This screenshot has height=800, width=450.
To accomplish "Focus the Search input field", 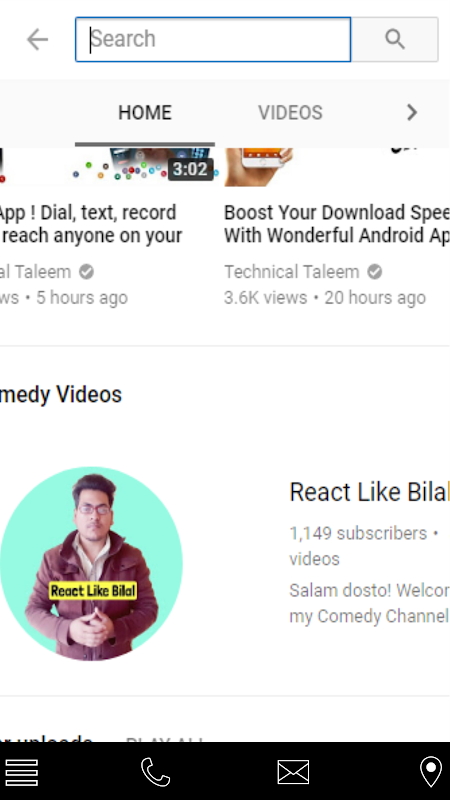I will (x=213, y=39).
